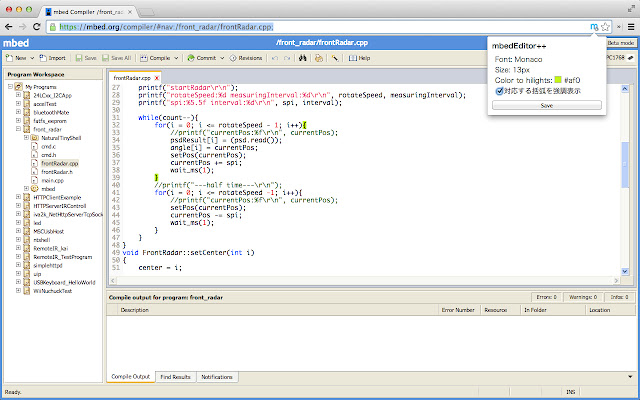Toggle the bracket highlight checkbox in mbedEditor++
This screenshot has height=400, width=640.
point(500,90)
